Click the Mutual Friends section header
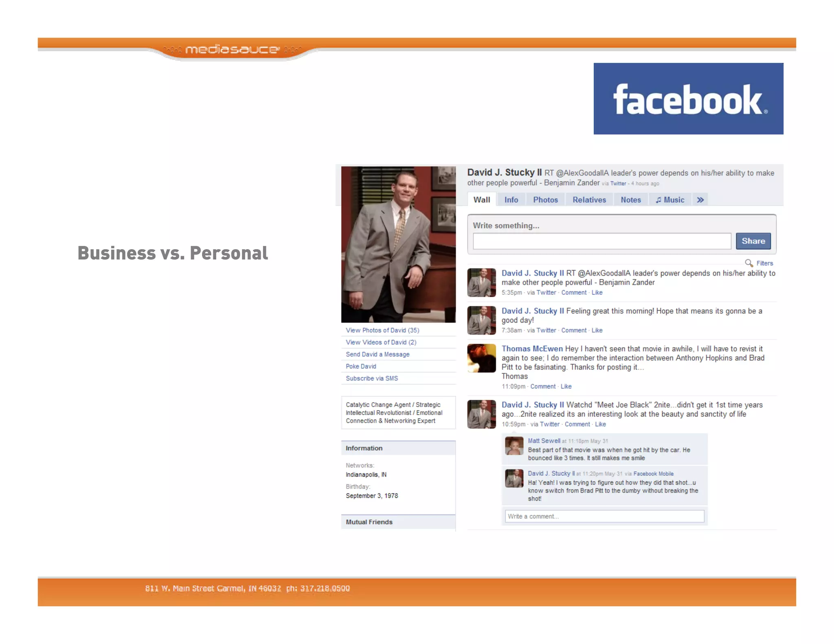 point(398,522)
